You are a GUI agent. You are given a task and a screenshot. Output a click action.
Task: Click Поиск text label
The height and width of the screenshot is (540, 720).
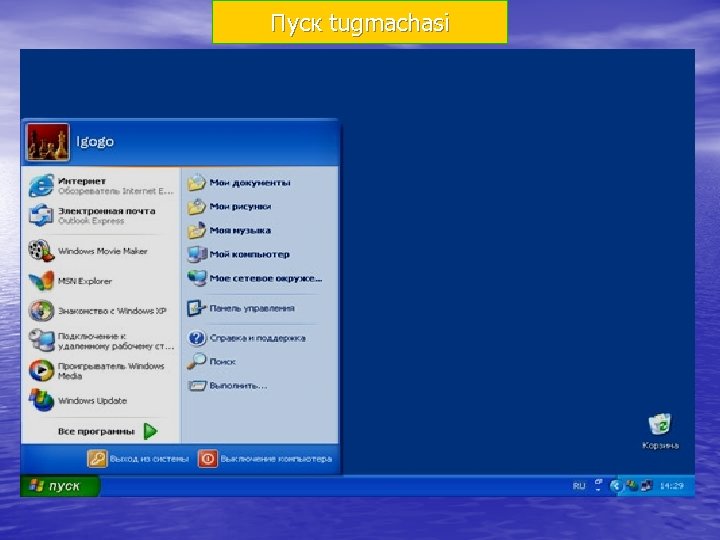[222, 362]
